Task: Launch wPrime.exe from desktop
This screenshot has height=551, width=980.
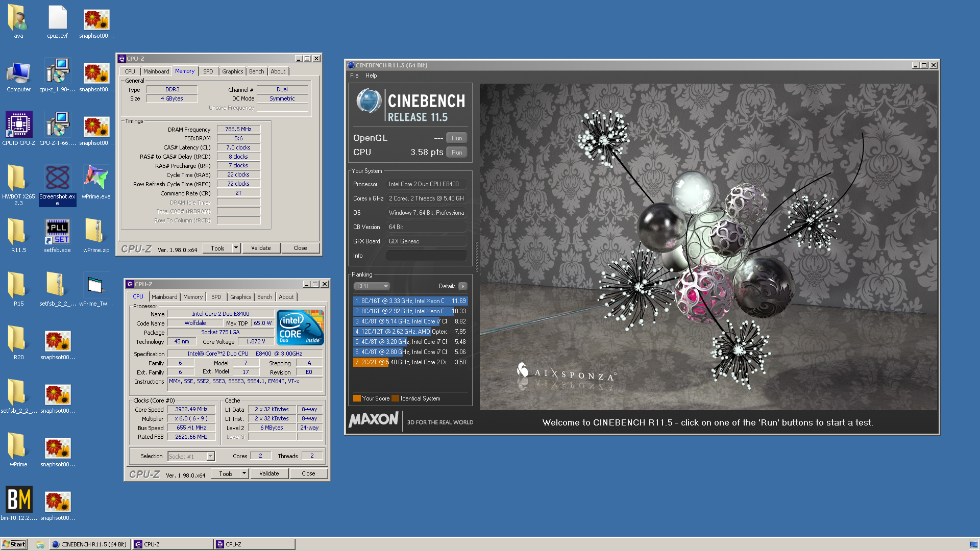Action: point(96,182)
